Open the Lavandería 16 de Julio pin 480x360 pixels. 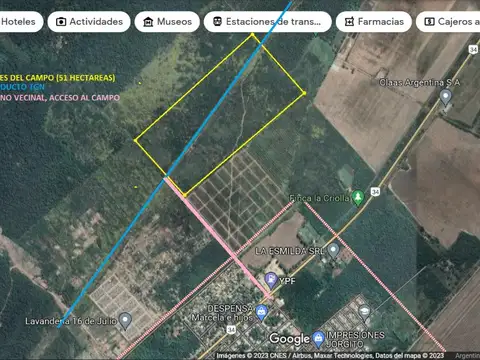[125, 321]
